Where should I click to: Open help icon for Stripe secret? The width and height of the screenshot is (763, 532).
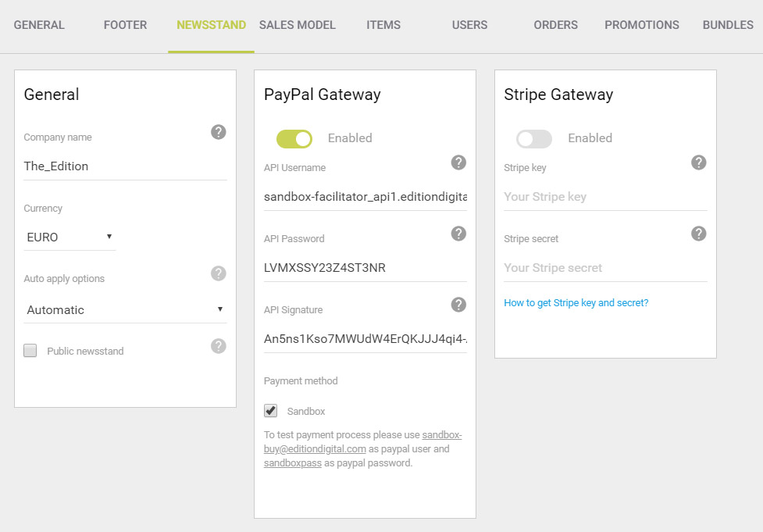(x=699, y=234)
